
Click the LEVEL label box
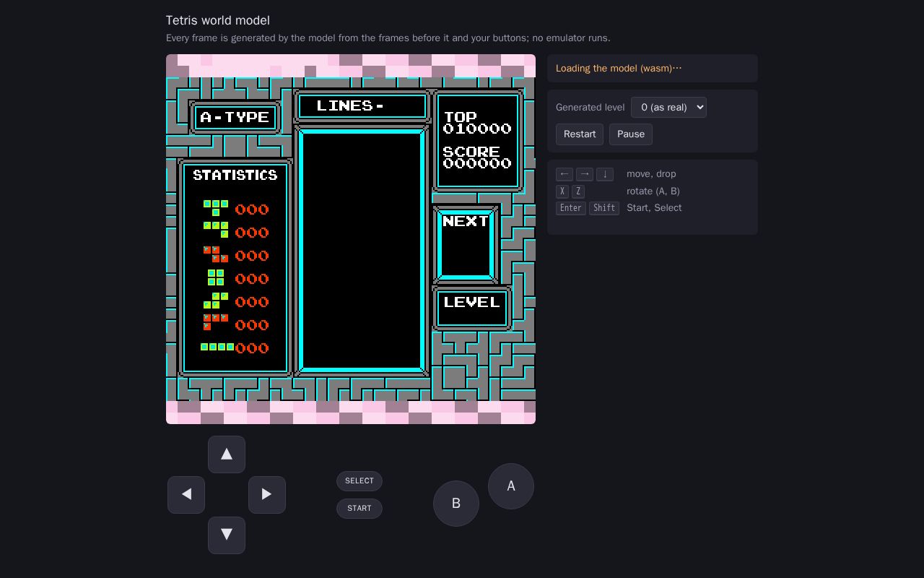tap(472, 309)
